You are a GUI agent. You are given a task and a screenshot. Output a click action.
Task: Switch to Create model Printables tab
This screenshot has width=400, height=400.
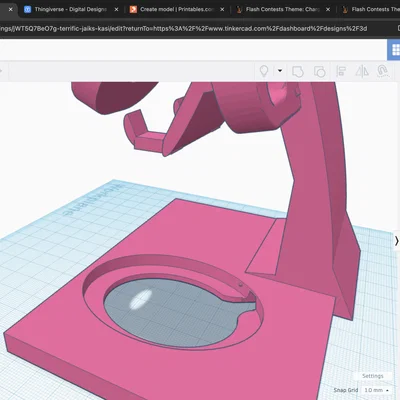point(177,9)
